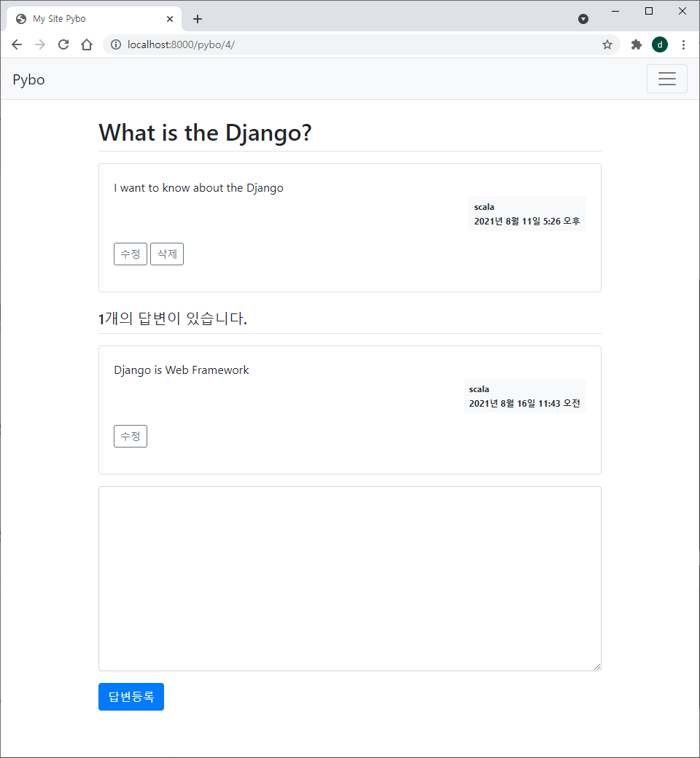Open Chrome's three-dot menu
This screenshot has height=758, width=700.
(683, 45)
